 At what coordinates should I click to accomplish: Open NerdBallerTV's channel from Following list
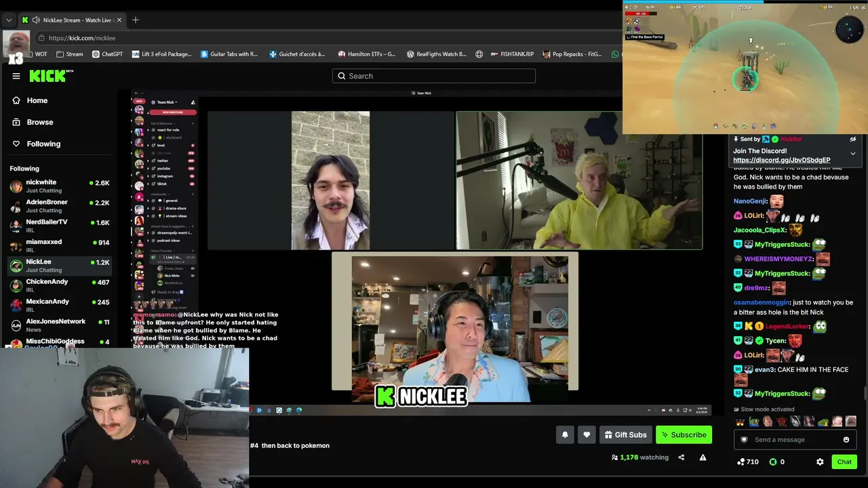60,226
